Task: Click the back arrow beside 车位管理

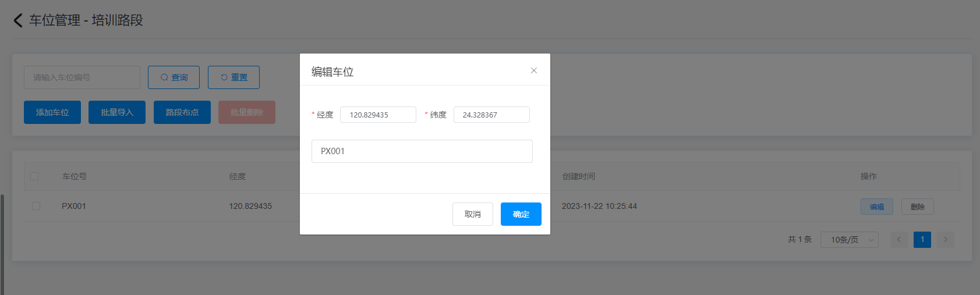Action: [18, 20]
